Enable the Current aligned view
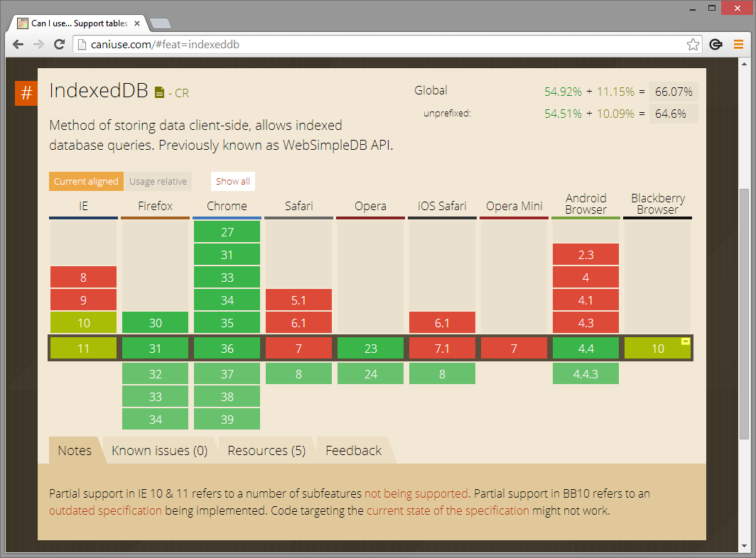This screenshot has height=558, width=756. click(x=85, y=181)
